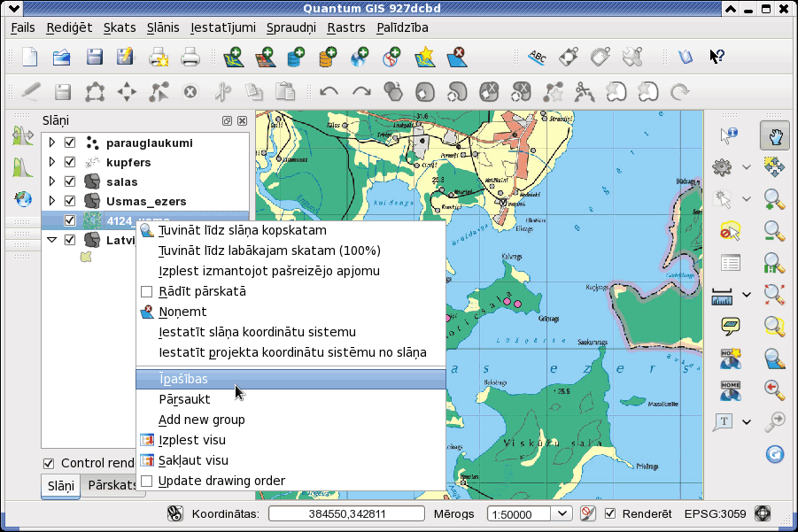This screenshot has width=798, height=532.
Task: Click New Shapefile Layer star icon
Action: click(x=425, y=57)
